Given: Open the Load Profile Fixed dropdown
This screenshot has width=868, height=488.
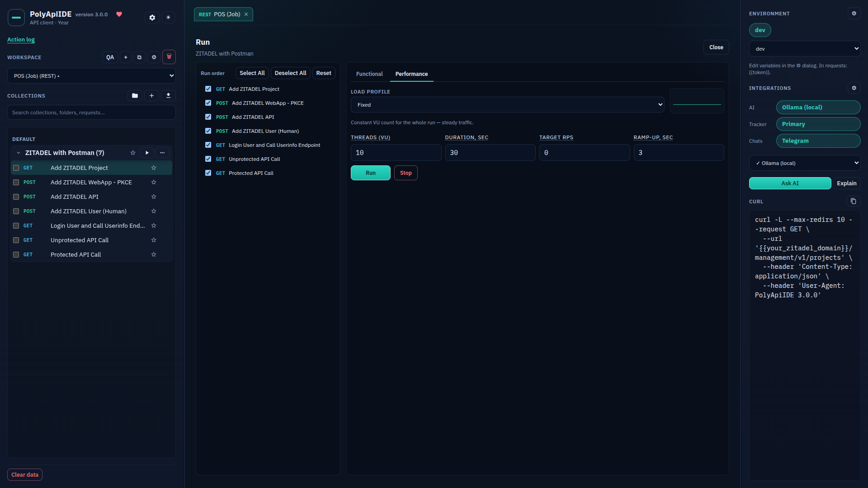Looking at the screenshot, I should tap(507, 105).
